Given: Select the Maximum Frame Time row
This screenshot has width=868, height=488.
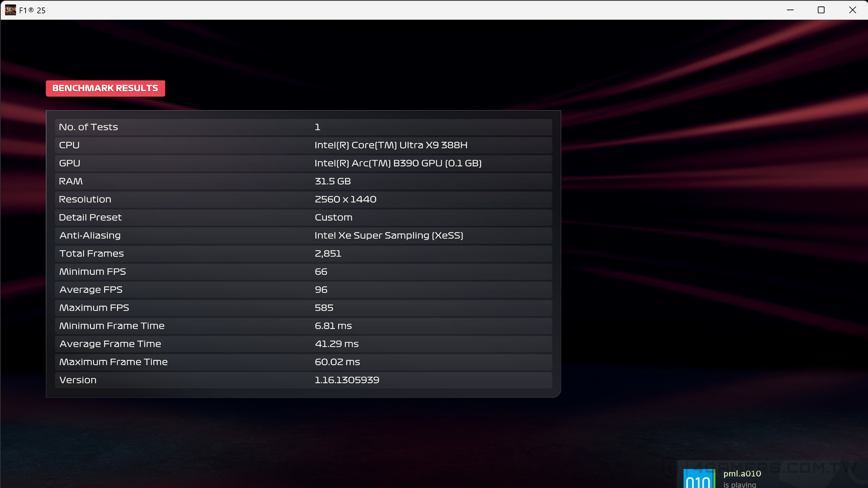Looking at the screenshot, I should [x=303, y=362].
